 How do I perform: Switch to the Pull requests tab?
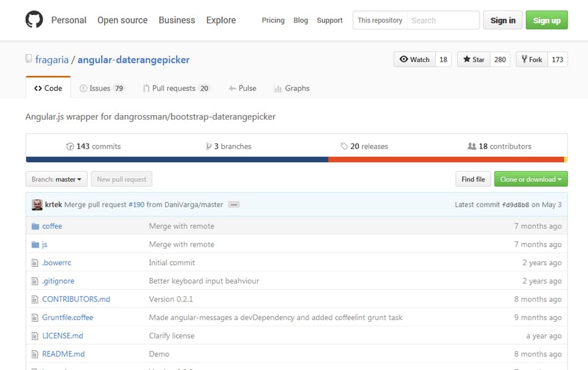[x=176, y=88]
